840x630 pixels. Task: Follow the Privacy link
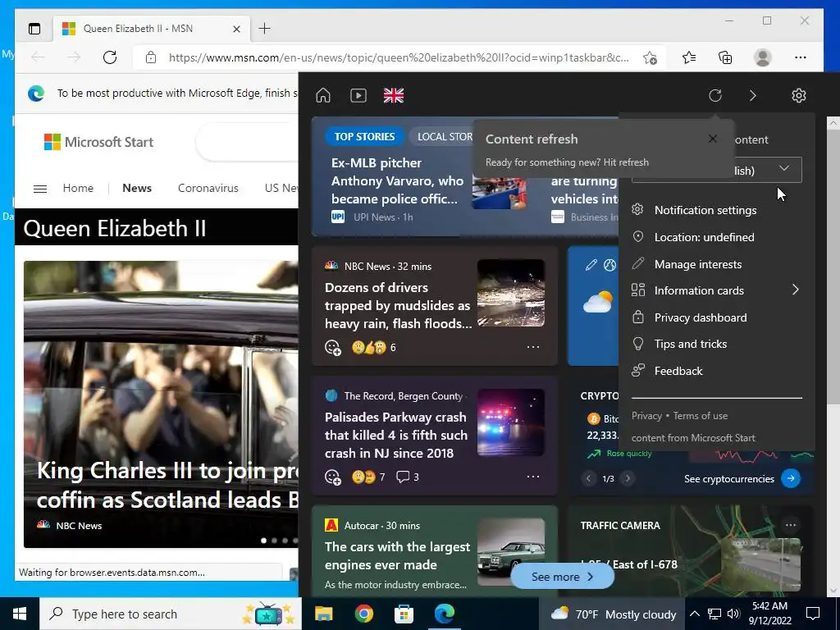tap(646, 416)
